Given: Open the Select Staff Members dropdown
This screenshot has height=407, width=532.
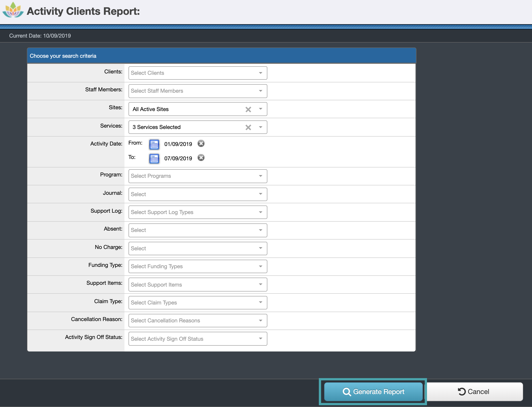Looking at the screenshot, I should coord(260,91).
